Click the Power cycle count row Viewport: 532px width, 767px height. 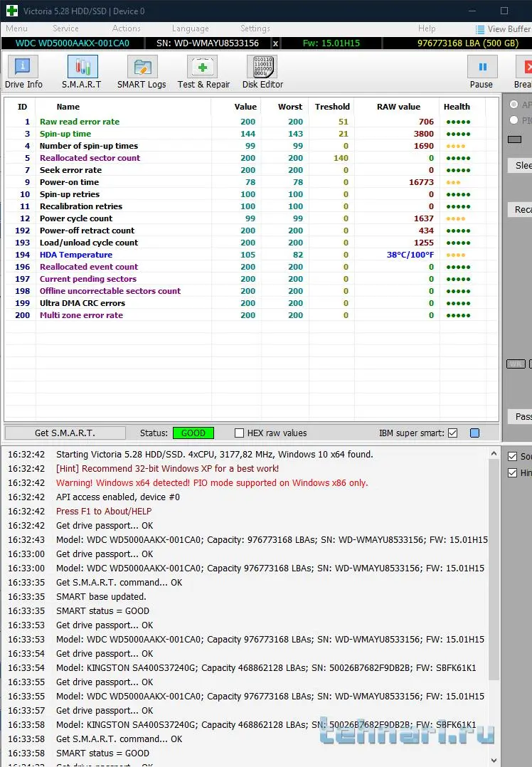pyautogui.click(x=251, y=218)
